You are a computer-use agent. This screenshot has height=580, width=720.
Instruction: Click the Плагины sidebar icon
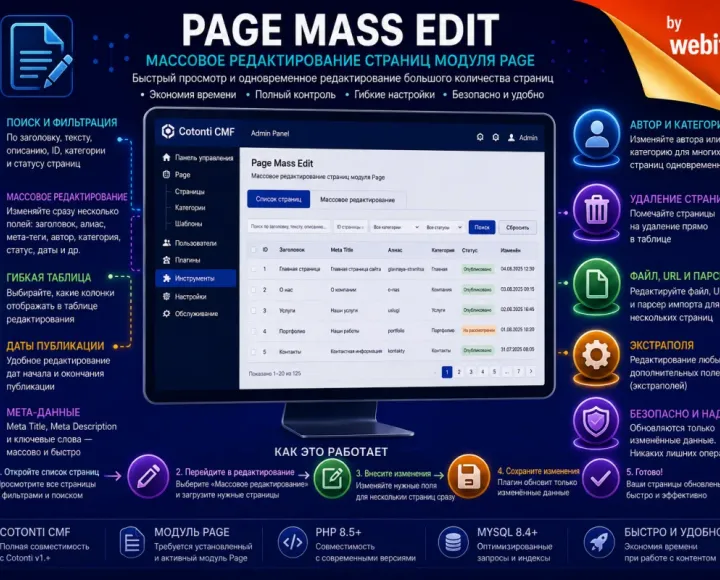[166, 260]
